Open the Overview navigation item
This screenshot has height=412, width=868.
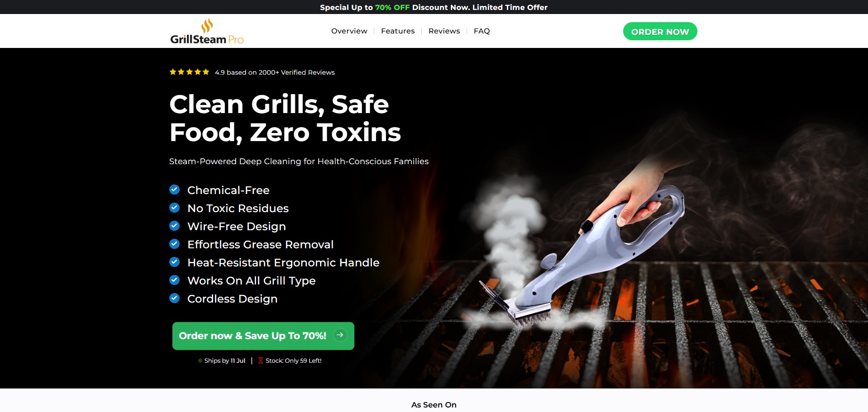(x=349, y=31)
